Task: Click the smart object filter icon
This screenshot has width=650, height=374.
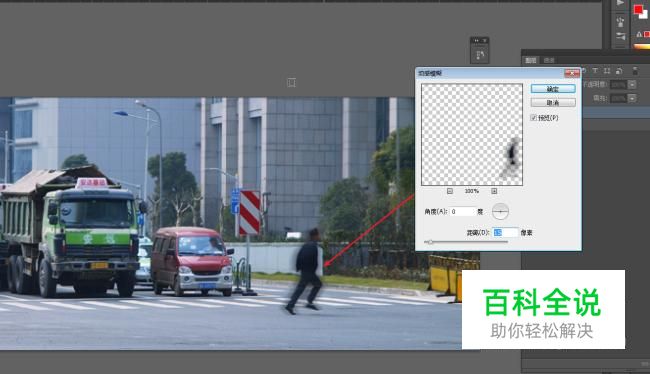Action: (619, 71)
